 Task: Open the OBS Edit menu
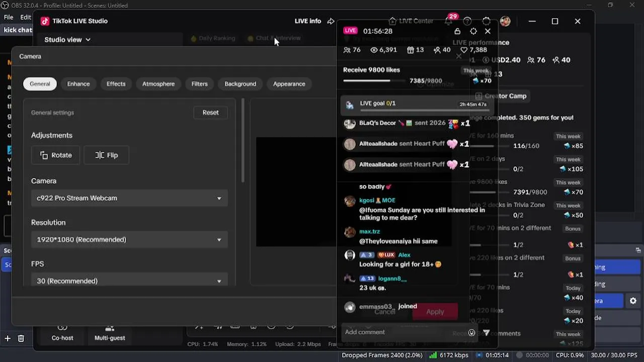[26, 17]
